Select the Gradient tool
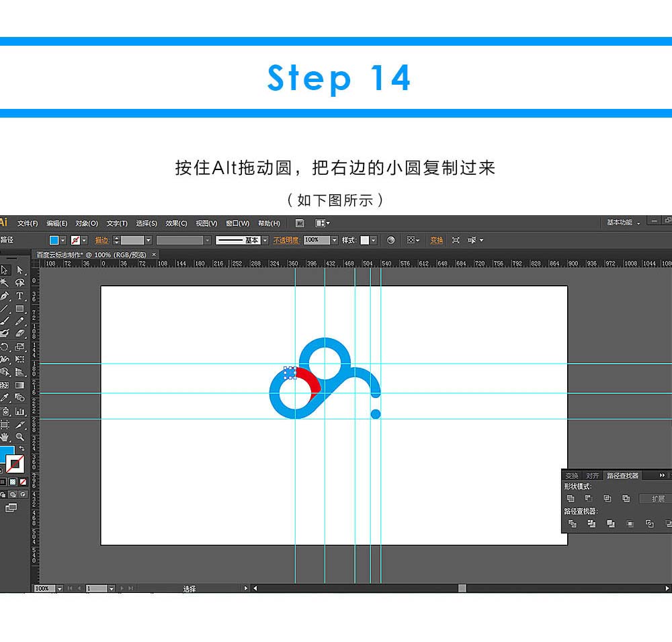 (19, 385)
